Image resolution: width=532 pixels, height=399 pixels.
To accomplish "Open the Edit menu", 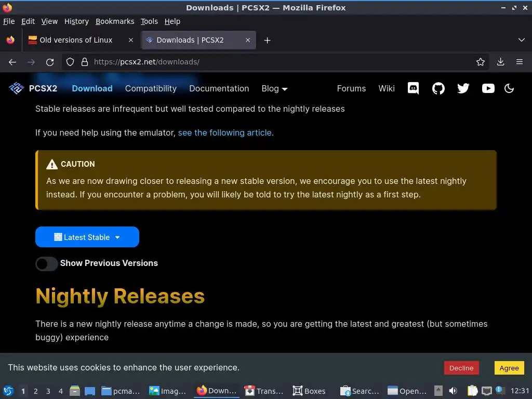I will 28,21.
